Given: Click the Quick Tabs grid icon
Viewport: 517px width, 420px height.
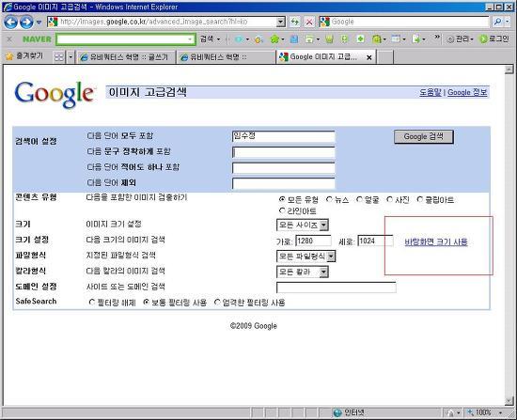Looking at the screenshot, I should coord(59,57).
